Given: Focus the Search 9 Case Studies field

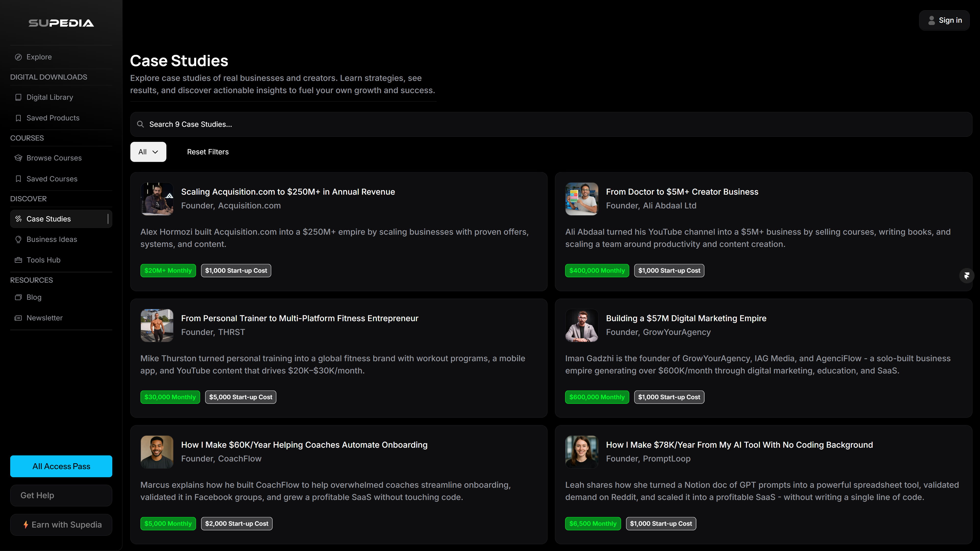Looking at the screenshot, I should pos(551,124).
